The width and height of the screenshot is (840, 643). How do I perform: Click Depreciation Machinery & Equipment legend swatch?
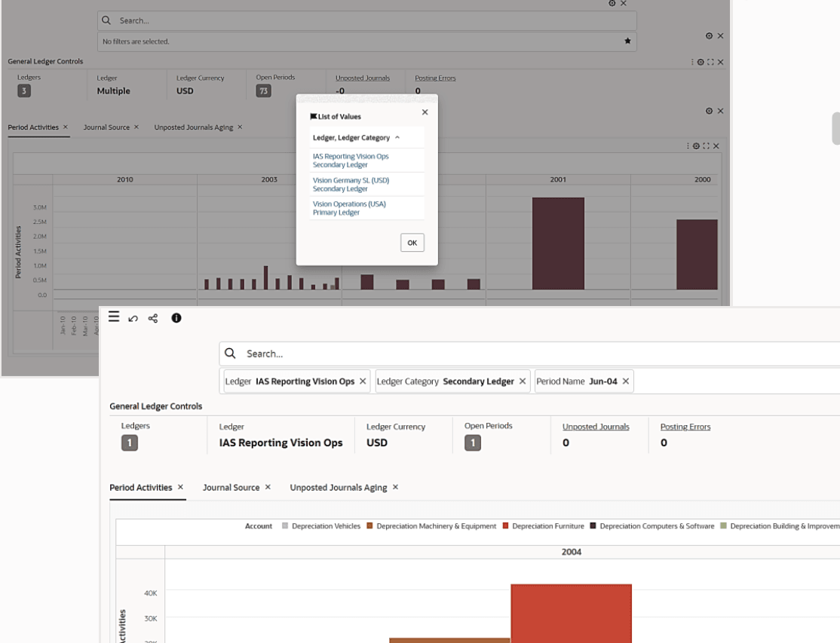tap(369, 525)
